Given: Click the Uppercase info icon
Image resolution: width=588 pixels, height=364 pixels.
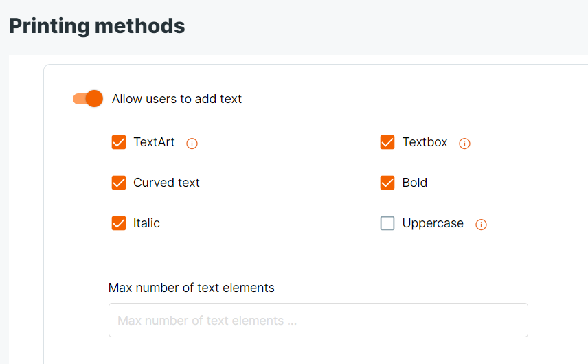Looking at the screenshot, I should click(x=481, y=224).
